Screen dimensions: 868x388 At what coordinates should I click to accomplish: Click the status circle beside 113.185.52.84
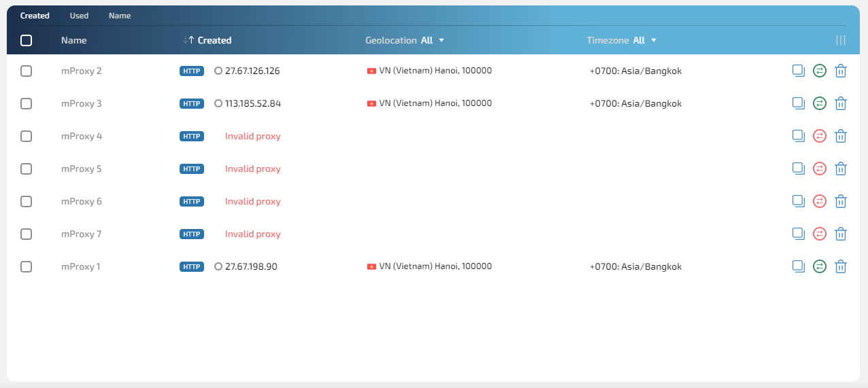click(x=218, y=103)
